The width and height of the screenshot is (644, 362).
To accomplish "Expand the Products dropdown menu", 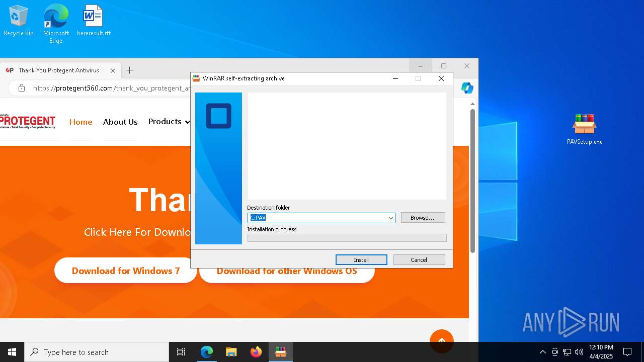I will point(169,122).
